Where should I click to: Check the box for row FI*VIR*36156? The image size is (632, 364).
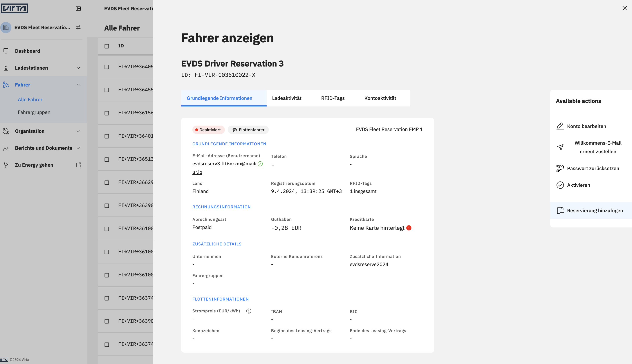coord(107,113)
